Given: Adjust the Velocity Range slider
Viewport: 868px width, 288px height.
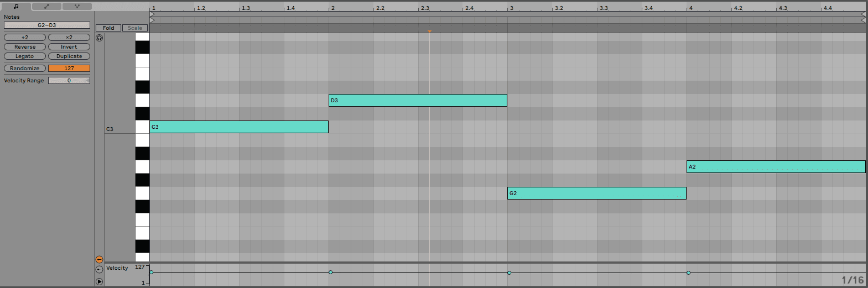Looking at the screenshot, I should click(69, 81).
